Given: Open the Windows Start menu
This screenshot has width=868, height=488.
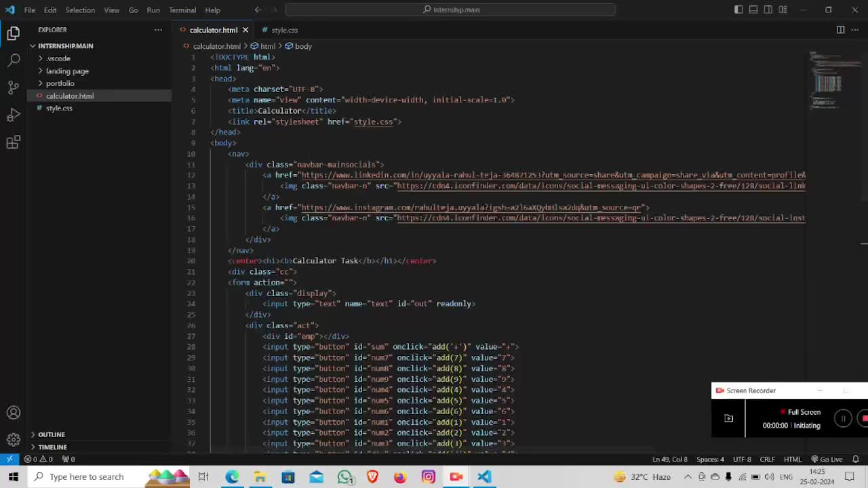Looking at the screenshot, I should coord(14,476).
